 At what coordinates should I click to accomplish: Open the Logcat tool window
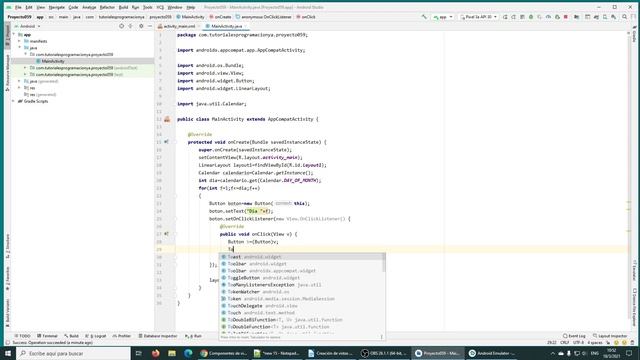point(96,336)
